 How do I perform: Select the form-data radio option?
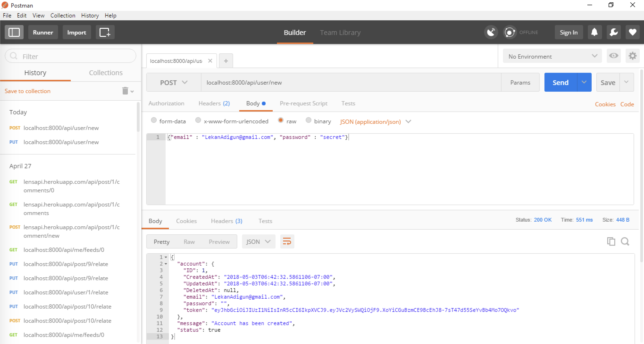(x=154, y=120)
